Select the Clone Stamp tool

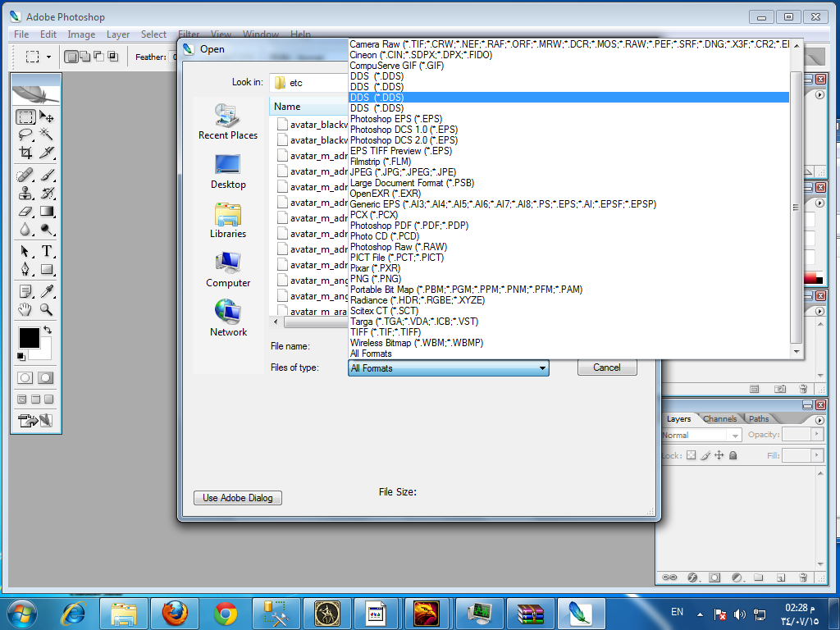point(25,193)
